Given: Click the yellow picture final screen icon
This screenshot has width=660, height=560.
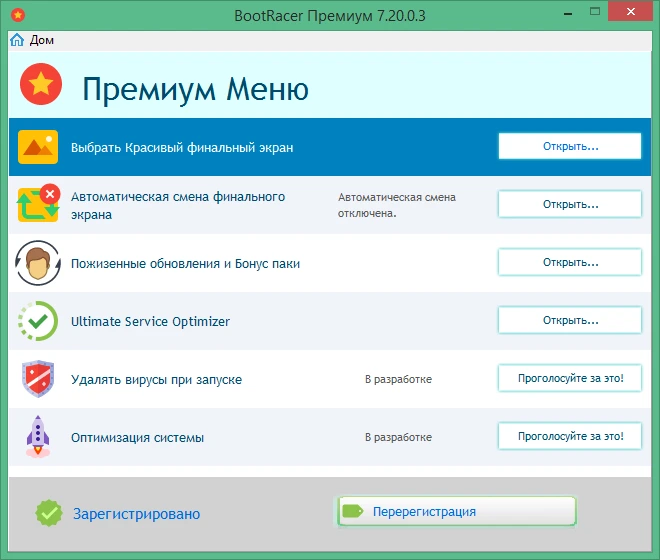Looking at the screenshot, I should 38,147.
